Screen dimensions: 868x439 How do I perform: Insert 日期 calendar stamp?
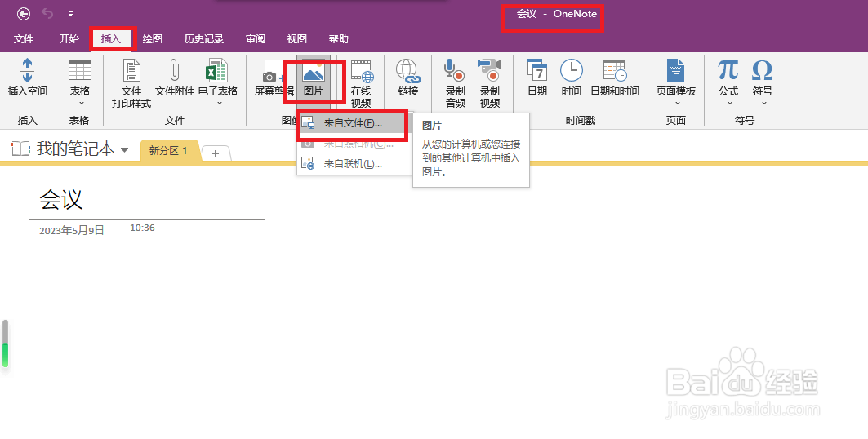tap(537, 70)
